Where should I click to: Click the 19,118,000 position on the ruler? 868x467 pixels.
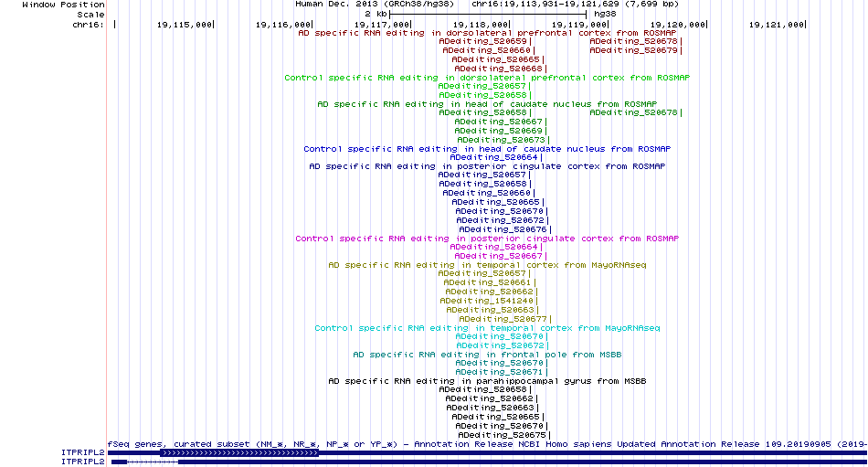(x=480, y=25)
